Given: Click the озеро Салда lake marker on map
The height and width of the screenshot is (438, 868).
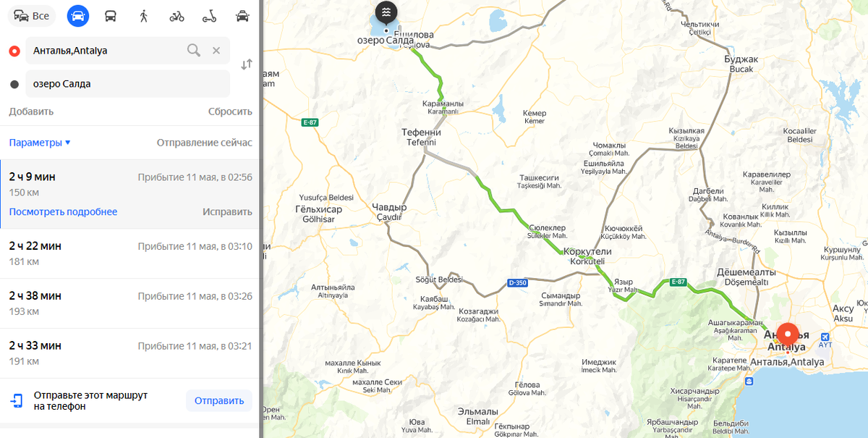Looking at the screenshot, I should [x=386, y=14].
